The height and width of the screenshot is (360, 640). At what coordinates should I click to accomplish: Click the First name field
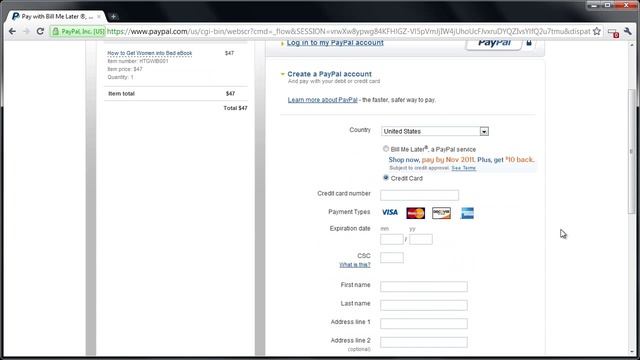tap(424, 287)
